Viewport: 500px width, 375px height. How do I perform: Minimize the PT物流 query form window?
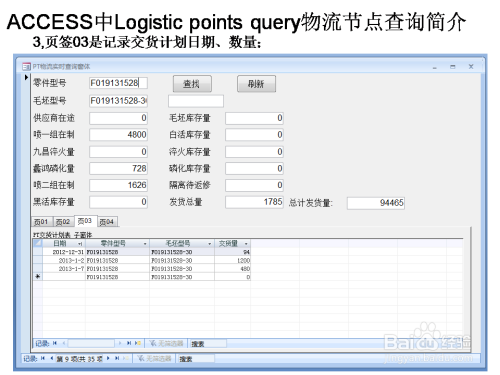[x=435, y=67]
